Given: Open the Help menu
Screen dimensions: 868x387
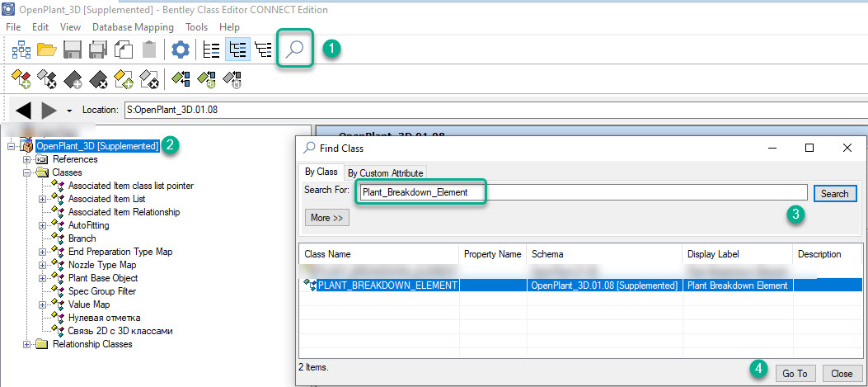Looking at the screenshot, I should (x=229, y=27).
